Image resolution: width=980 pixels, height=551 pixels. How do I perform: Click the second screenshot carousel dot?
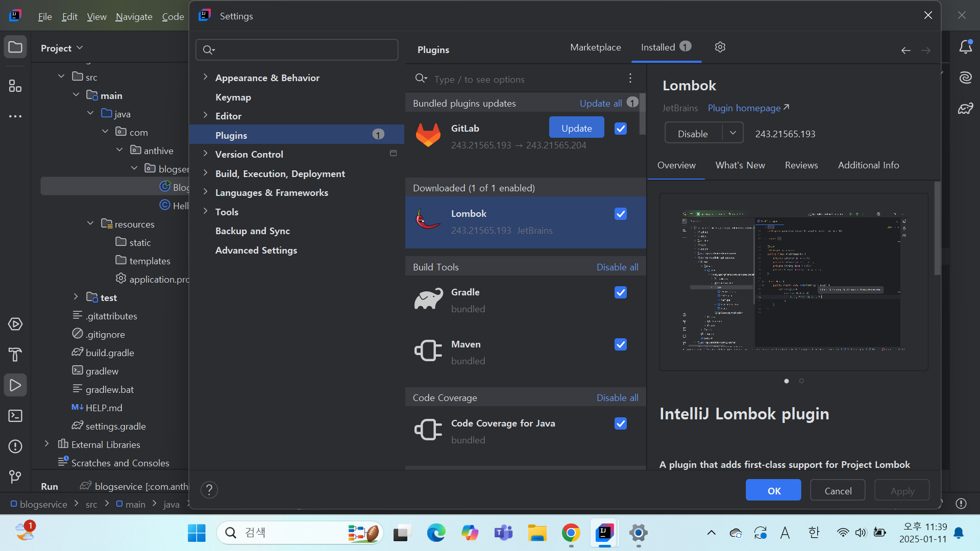coord(801,381)
